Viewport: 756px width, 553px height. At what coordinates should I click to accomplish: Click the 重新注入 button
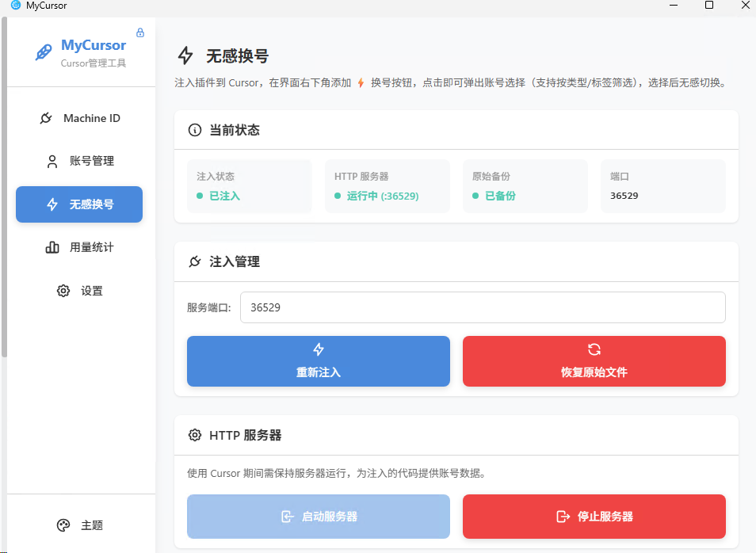pos(318,361)
